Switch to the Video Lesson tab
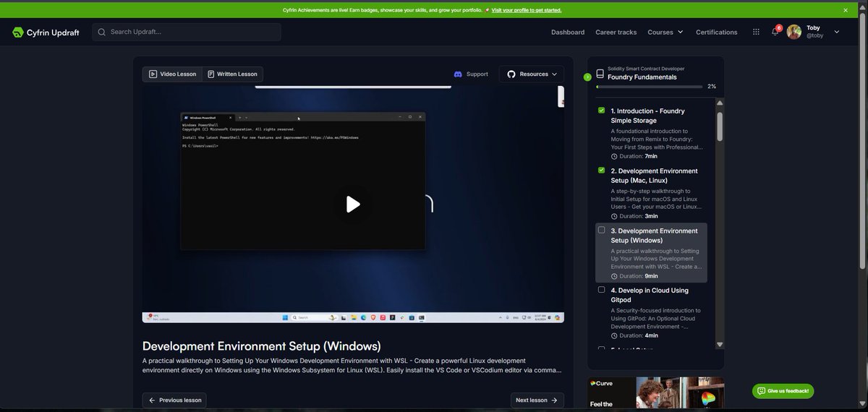The width and height of the screenshot is (868, 412). pyautogui.click(x=172, y=74)
